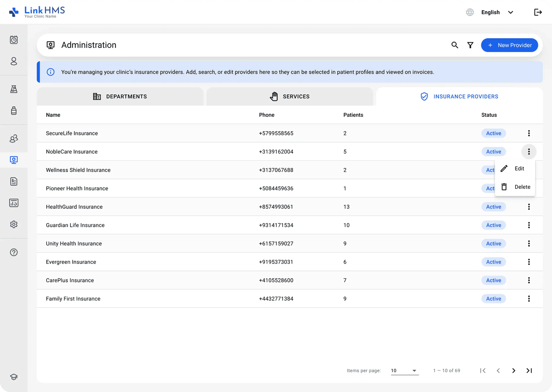The image size is (552, 392).
Task: Open the laboratory flask icon in sidebar
Action: coord(14,89)
